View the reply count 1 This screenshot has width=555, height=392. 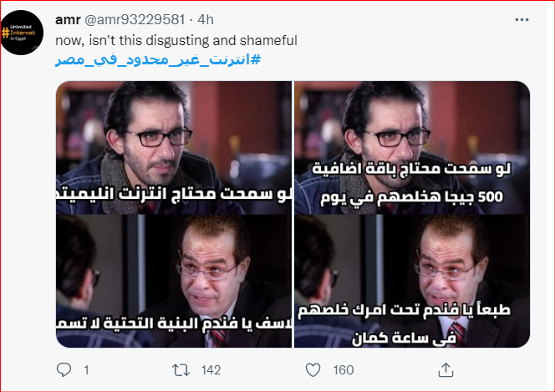pos(86,370)
